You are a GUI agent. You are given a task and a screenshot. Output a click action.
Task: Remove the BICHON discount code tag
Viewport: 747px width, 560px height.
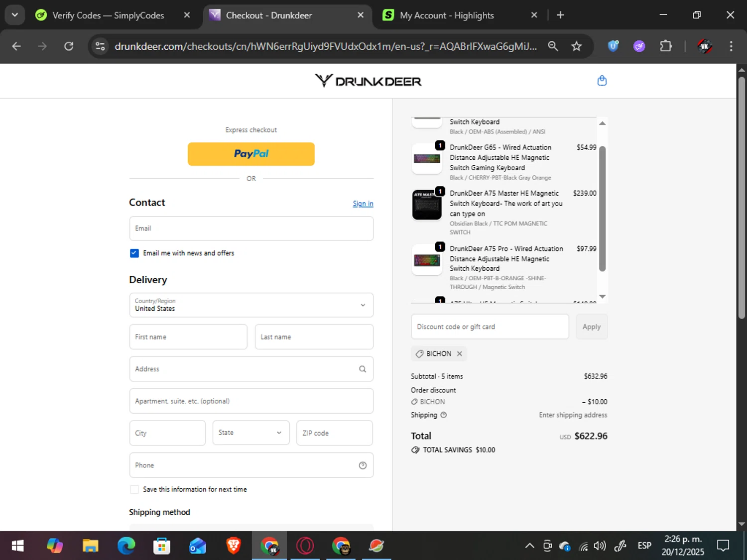point(460,353)
